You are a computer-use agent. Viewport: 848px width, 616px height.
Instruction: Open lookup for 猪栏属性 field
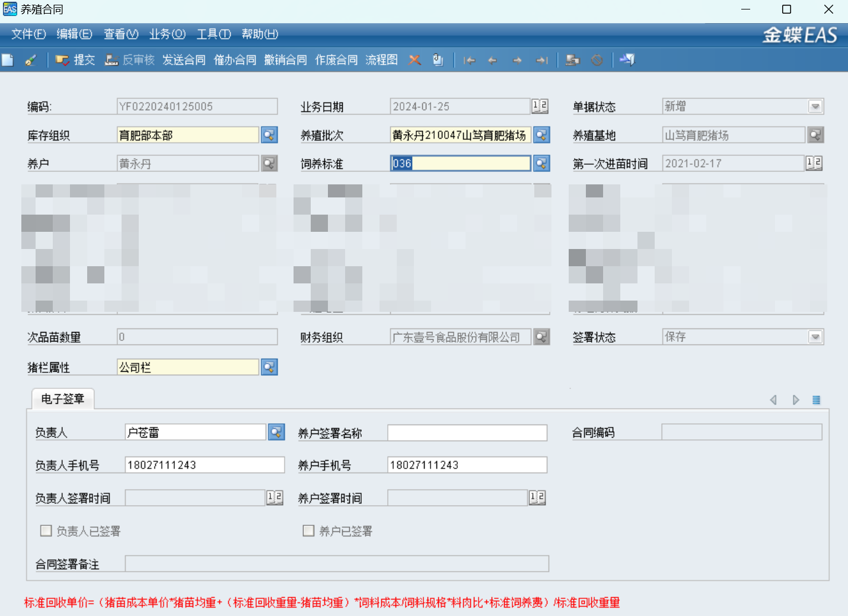pos(269,368)
